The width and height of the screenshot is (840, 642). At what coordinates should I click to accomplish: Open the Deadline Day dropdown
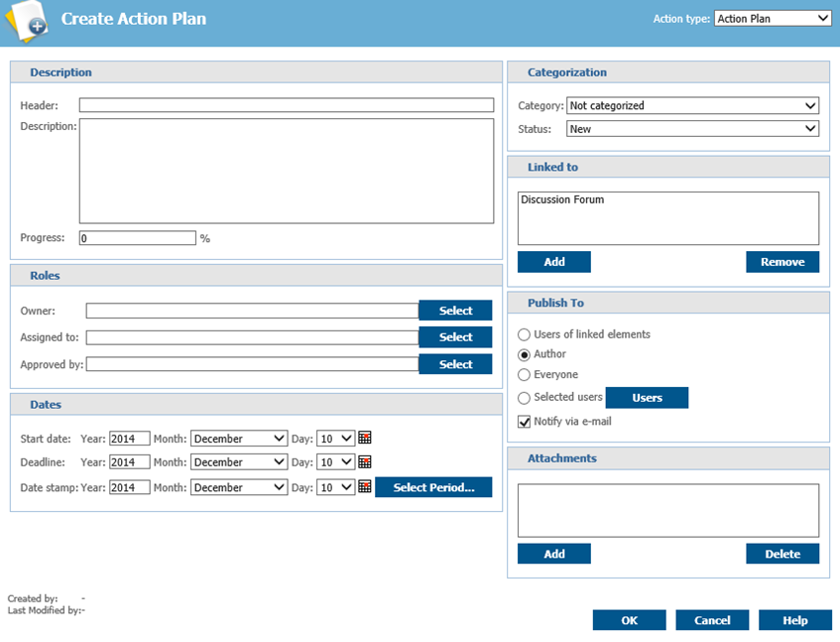coord(335,462)
